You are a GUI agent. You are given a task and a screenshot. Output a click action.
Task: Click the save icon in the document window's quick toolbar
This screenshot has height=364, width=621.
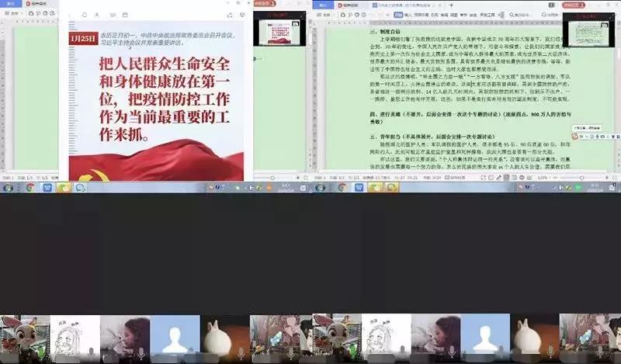pos(343,15)
